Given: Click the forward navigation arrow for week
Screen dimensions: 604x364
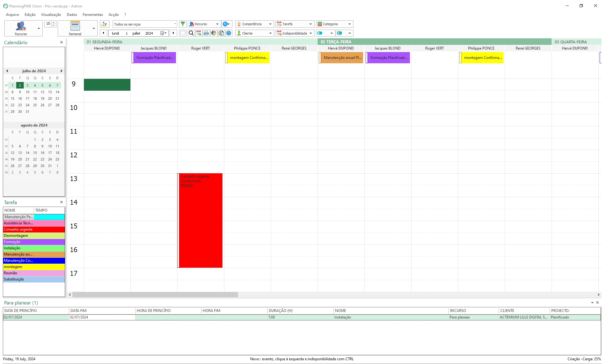Looking at the screenshot, I should point(173,33).
